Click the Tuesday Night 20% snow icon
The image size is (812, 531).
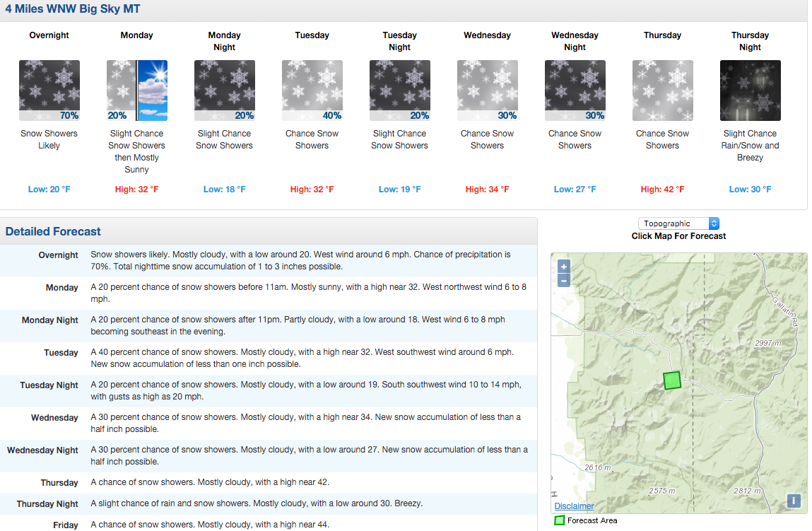click(x=399, y=91)
